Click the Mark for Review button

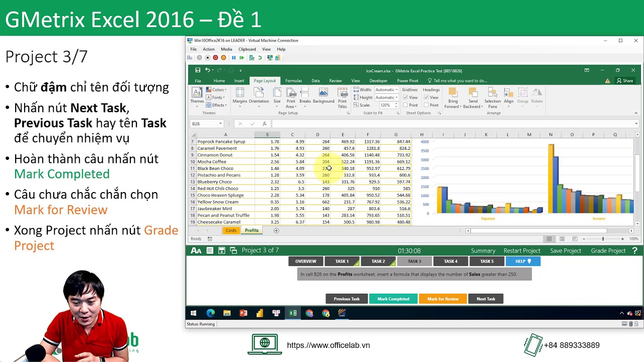(x=443, y=299)
